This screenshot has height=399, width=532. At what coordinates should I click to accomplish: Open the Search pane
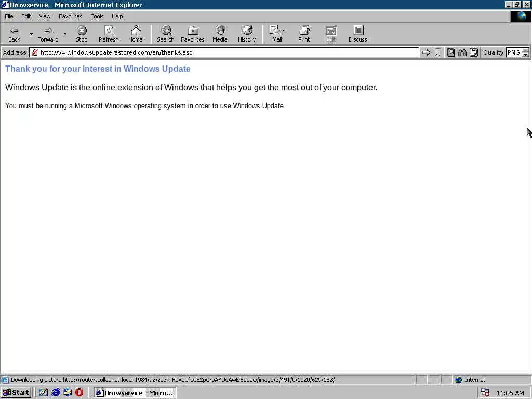coord(166,34)
